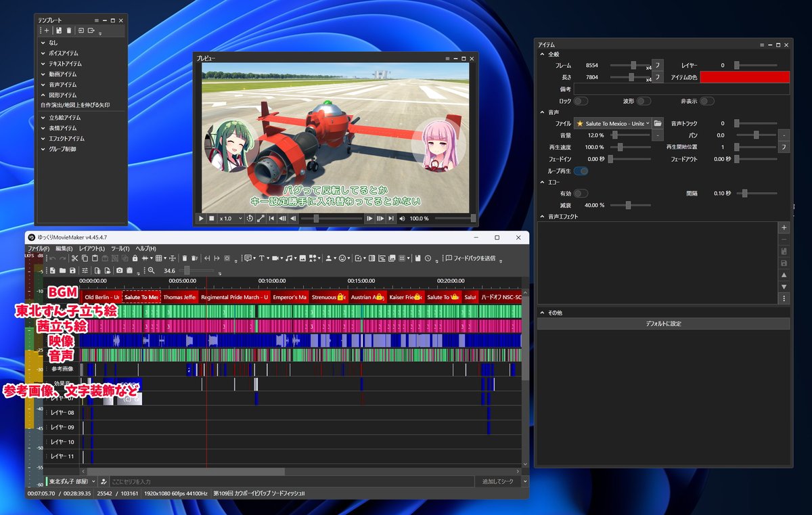The width and height of the screenshot is (812, 515).
Task: Click the save project floppy icon
Action: click(72, 271)
